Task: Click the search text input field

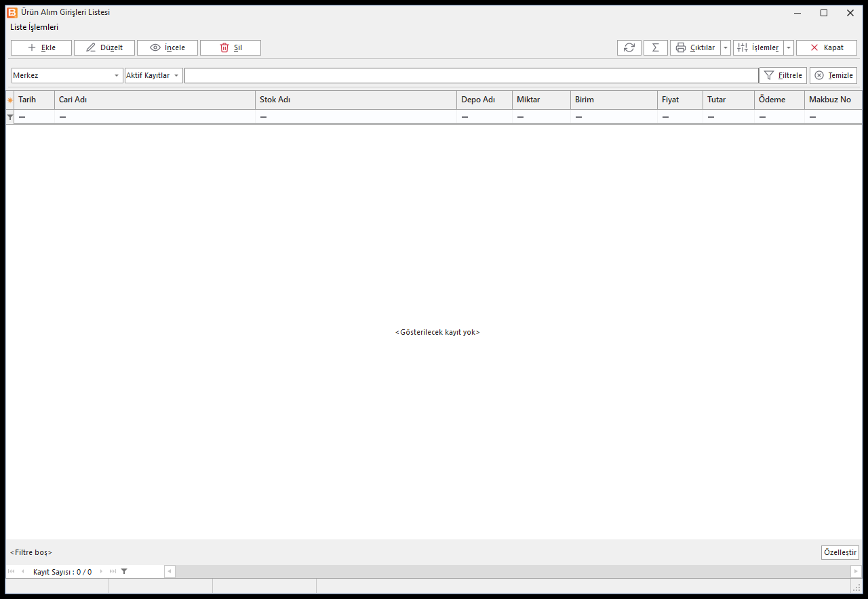Action: [x=471, y=75]
